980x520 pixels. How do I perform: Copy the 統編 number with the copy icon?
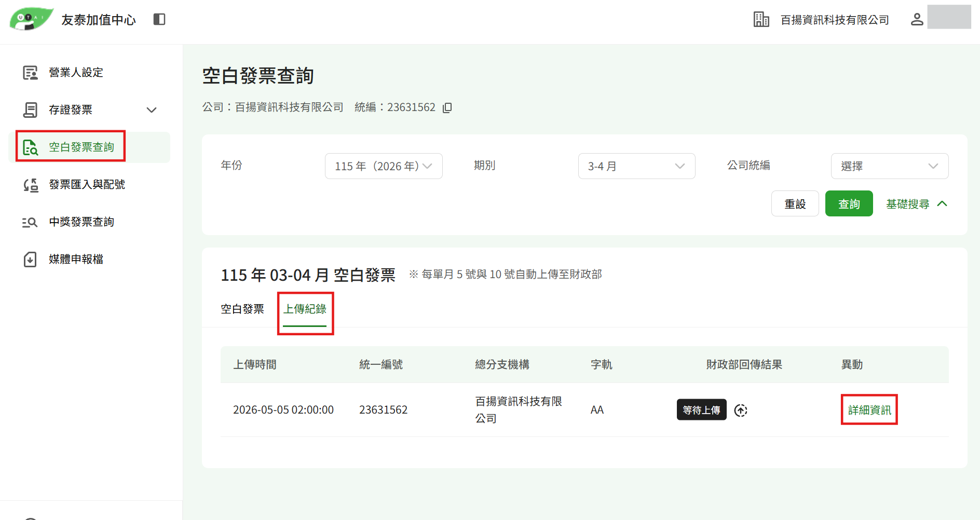pos(447,107)
